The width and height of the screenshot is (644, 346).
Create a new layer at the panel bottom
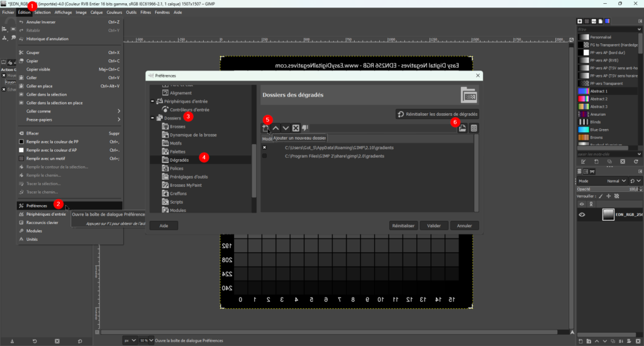coord(580,342)
